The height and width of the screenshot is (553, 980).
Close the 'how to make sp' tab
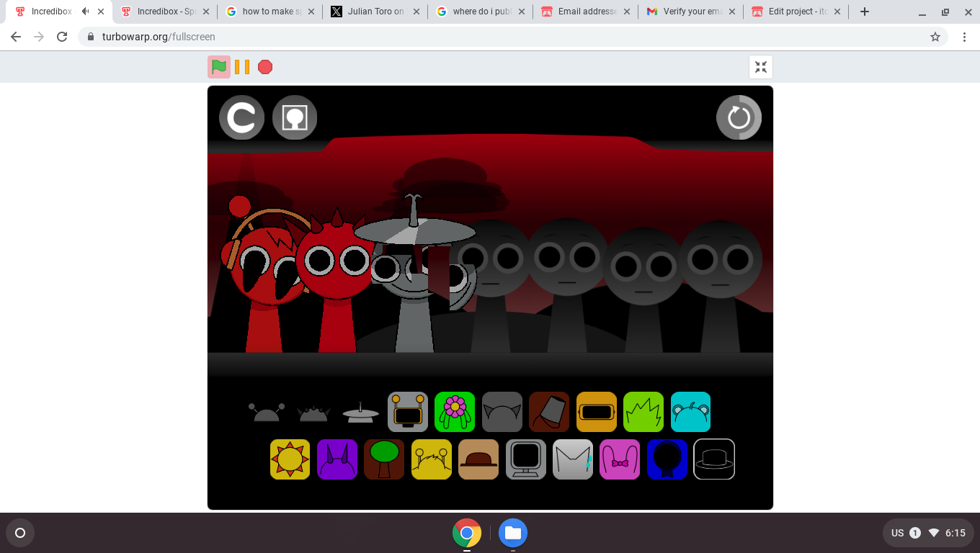pyautogui.click(x=311, y=12)
